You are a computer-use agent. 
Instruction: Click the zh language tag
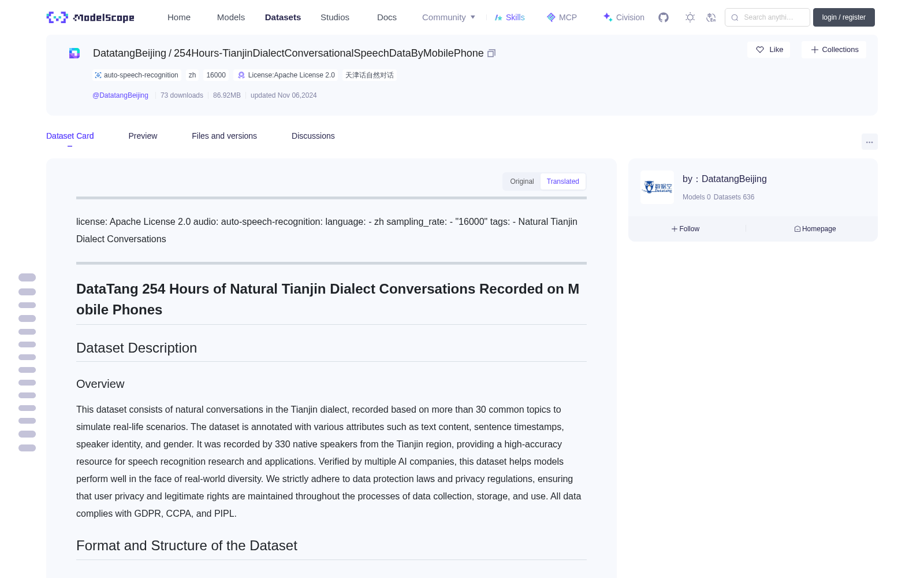(x=192, y=75)
